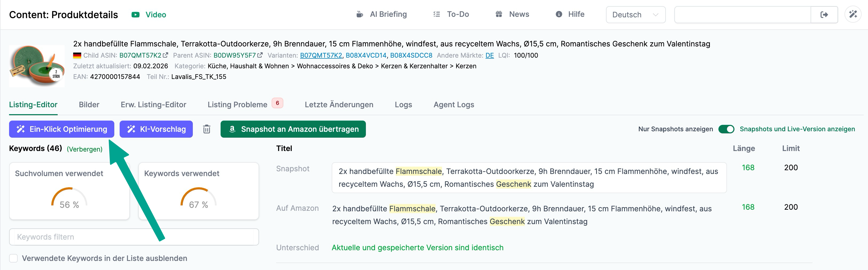Expand the Deutsch language dropdown
This screenshot has height=270, width=868.
coord(635,15)
